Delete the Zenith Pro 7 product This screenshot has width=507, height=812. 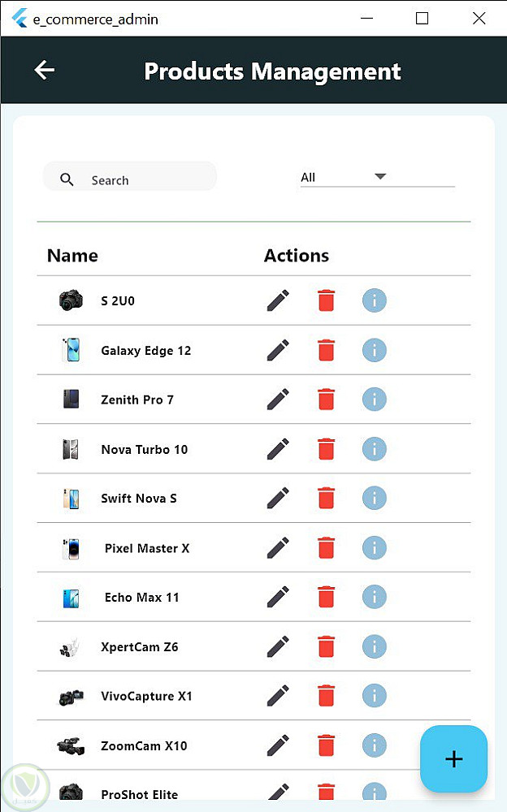(x=326, y=400)
